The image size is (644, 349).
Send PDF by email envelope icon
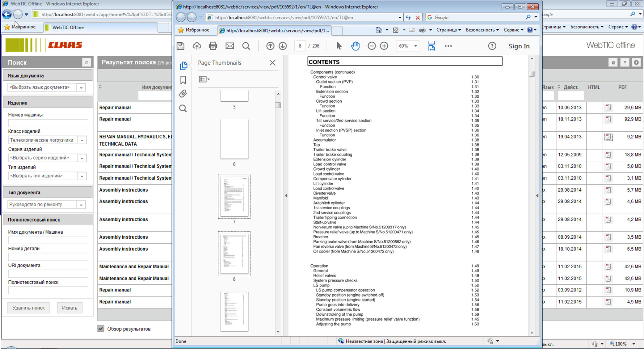[229, 46]
